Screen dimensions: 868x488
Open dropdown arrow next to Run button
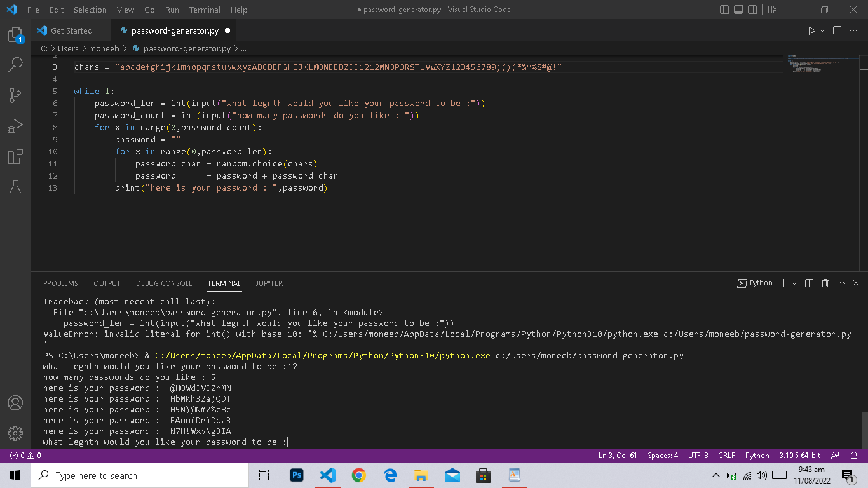tap(822, 30)
